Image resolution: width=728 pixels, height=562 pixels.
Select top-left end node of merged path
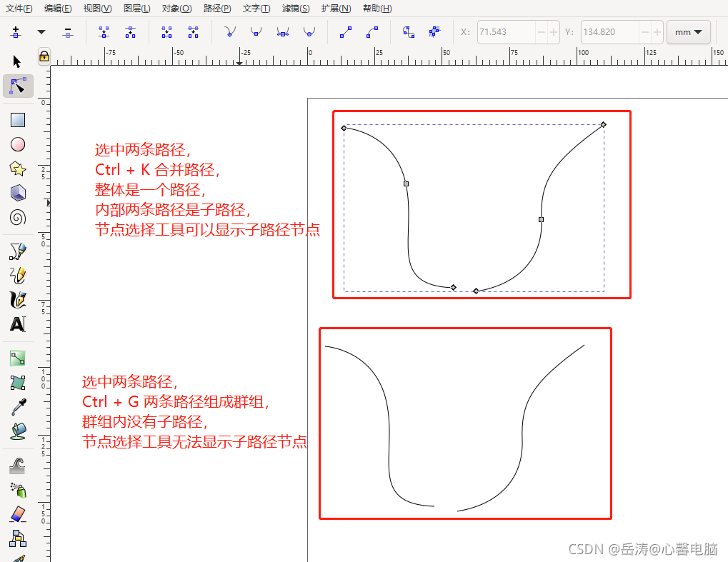pyautogui.click(x=344, y=128)
